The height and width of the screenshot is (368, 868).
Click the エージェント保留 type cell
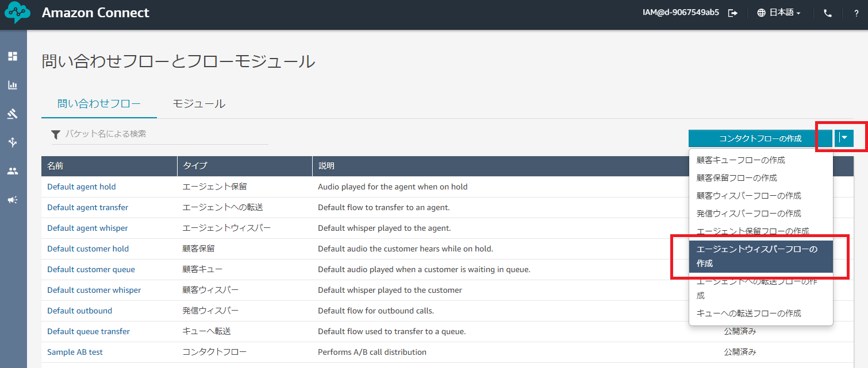pyautogui.click(x=214, y=187)
